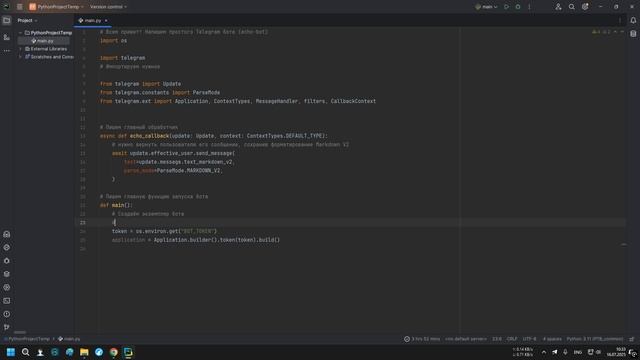Change CRLF line separator setting
The height and width of the screenshot is (360, 640).
(512, 339)
